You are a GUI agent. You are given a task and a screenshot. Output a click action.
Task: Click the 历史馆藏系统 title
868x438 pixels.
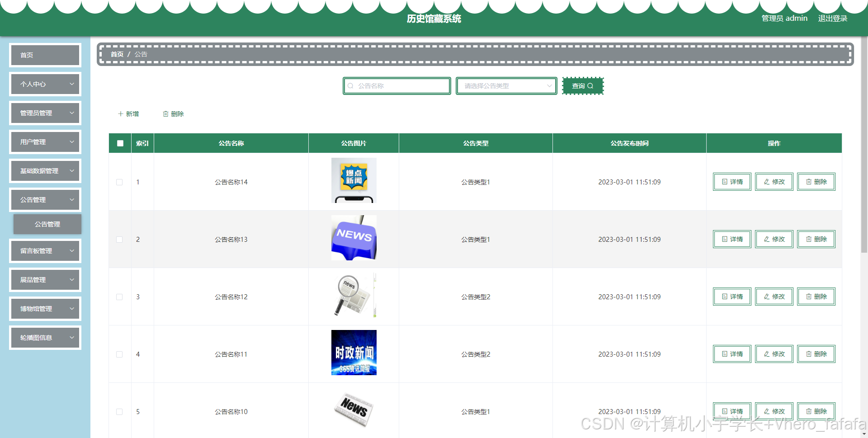point(434,19)
